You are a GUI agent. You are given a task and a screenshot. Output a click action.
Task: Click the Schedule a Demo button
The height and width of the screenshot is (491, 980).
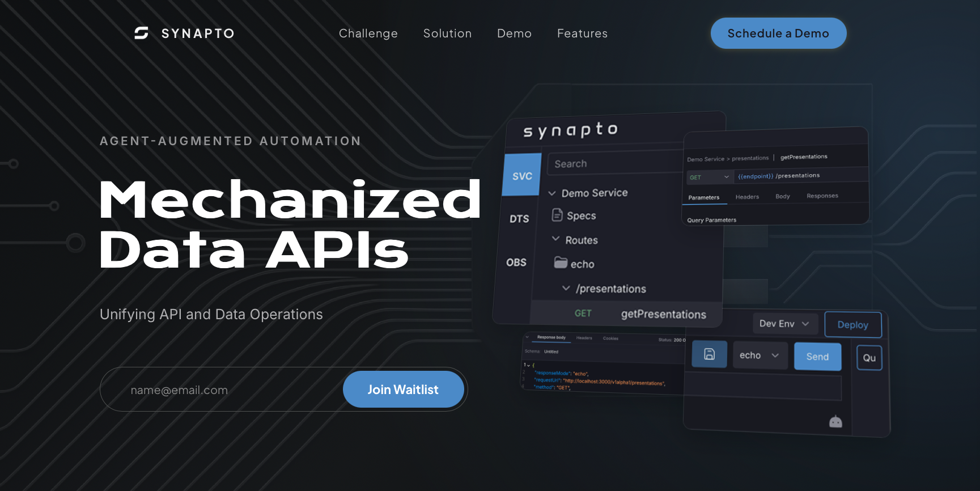coord(779,33)
